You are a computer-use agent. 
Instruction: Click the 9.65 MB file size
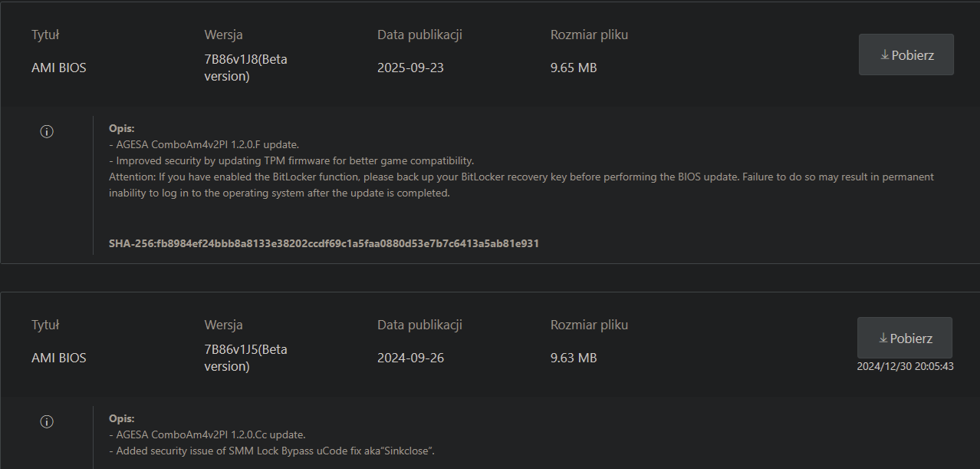[574, 68]
